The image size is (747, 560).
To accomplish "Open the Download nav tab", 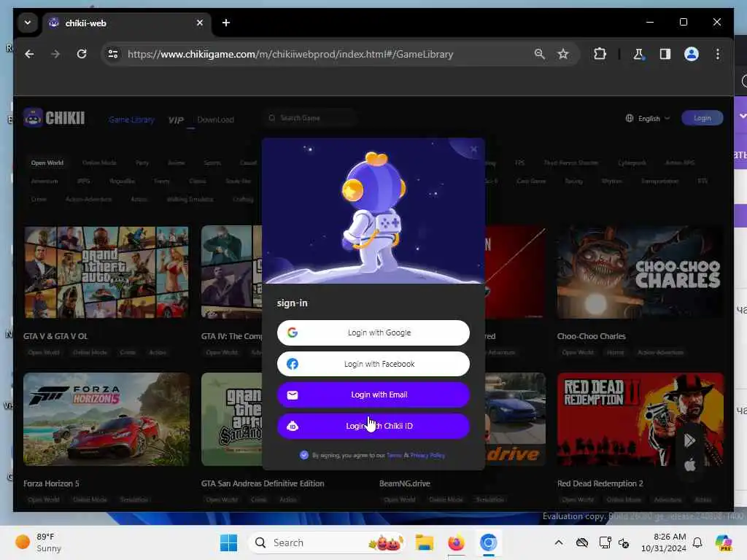I will [x=215, y=120].
